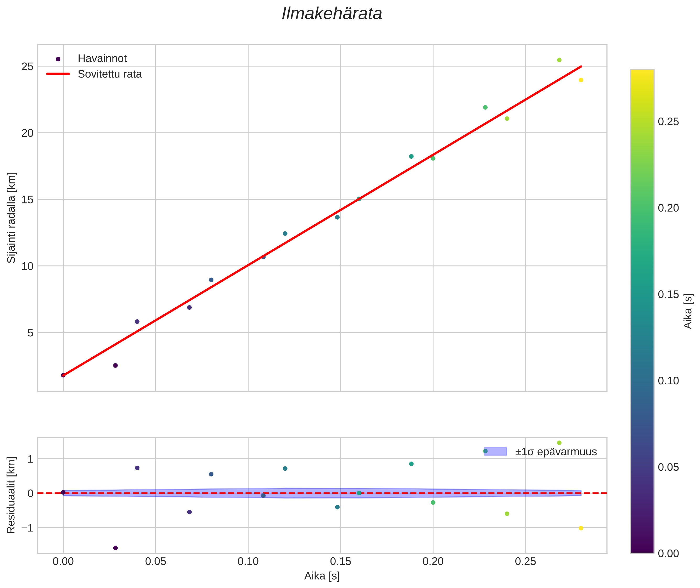Click the yellow topmost data point in residuals

click(x=559, y=443)
